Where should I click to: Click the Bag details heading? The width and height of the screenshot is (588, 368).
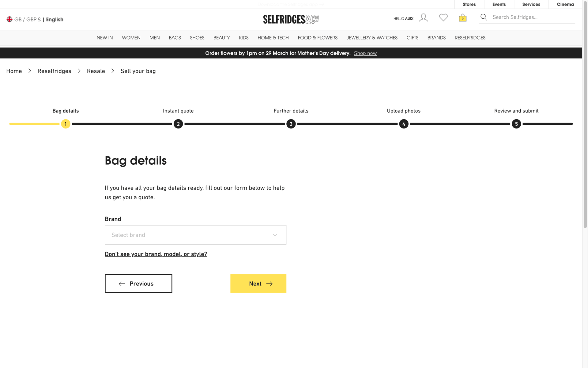(136, 161)
